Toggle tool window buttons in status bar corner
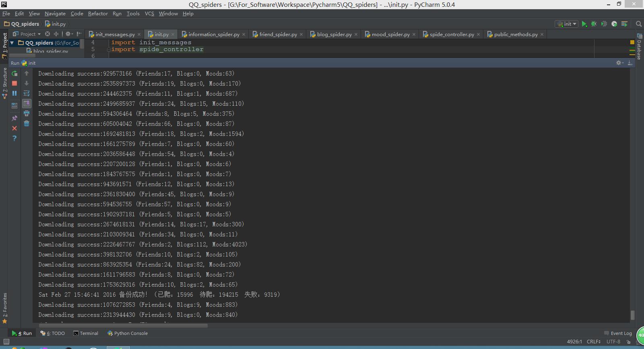Image resolution: width=644 pixels, height=349 pixels. [6, 342]
